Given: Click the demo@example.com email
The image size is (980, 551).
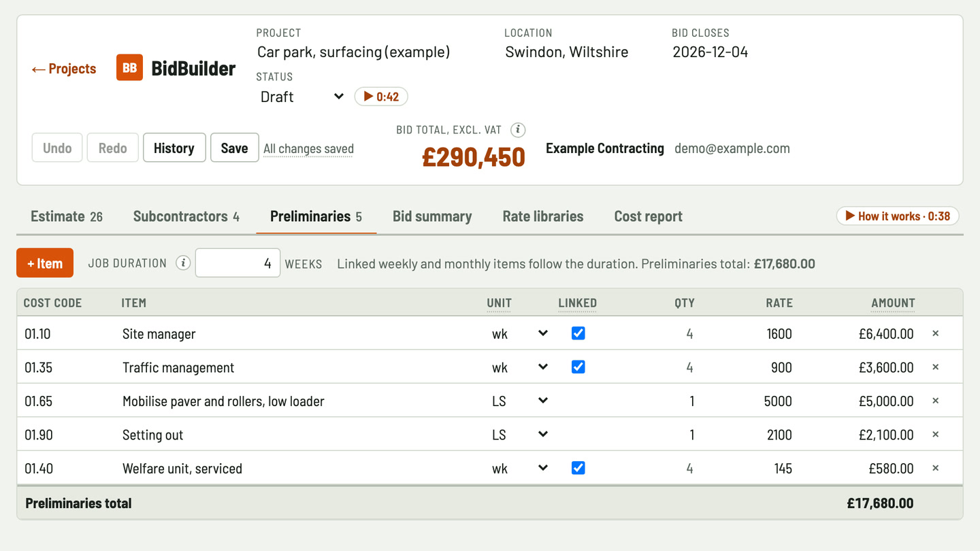Looking at the screenshot, I should coord(732,148).
